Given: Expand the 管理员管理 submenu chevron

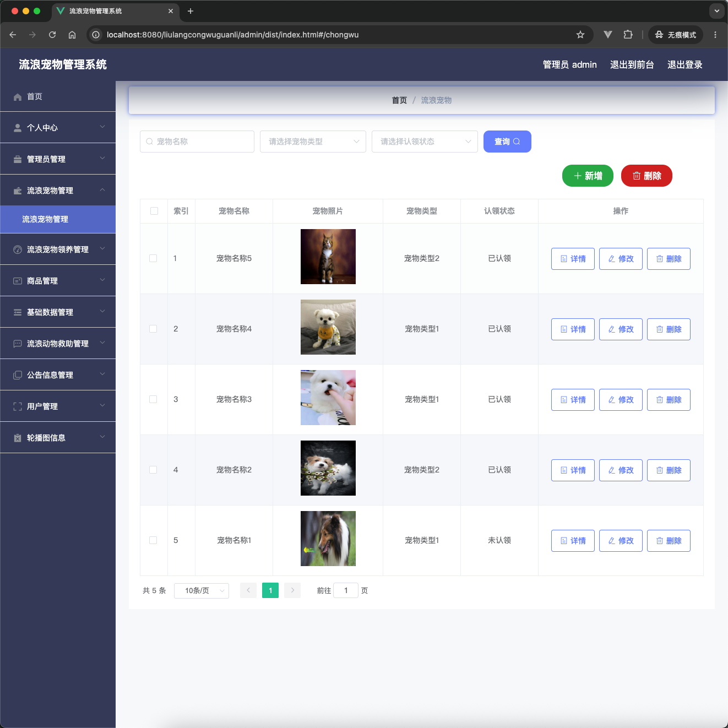Looking at the screenshot, I should point(102,158).
